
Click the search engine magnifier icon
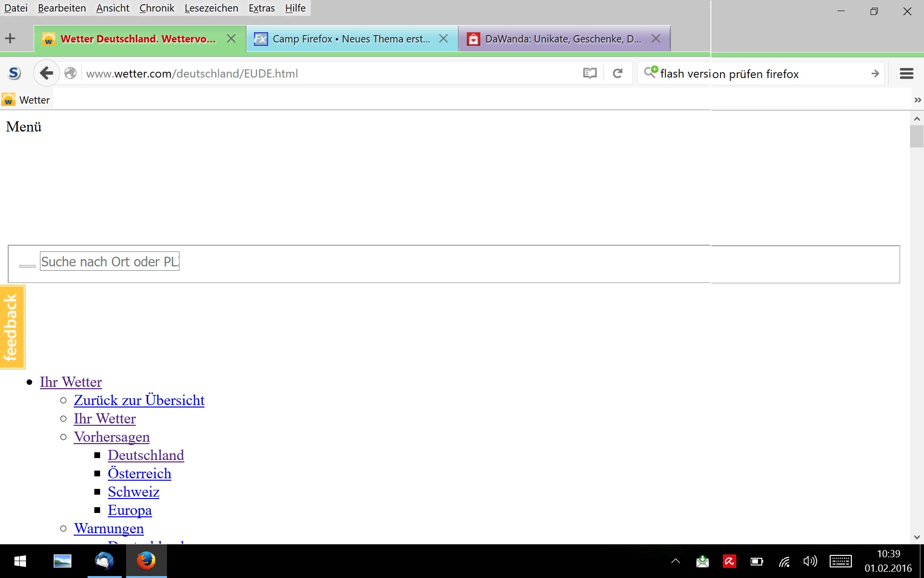(x=651, y=72)
